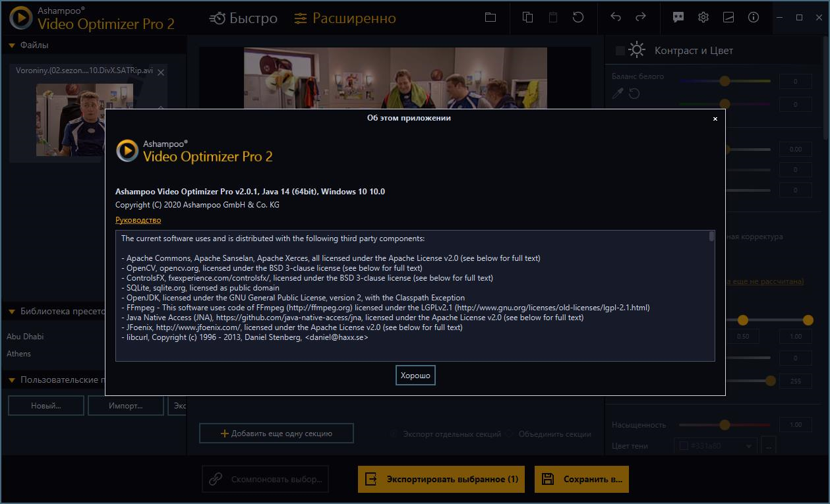Open the Руководство link
The height and width of the screenshot is (504, 830).
click(x=138, y=220)
